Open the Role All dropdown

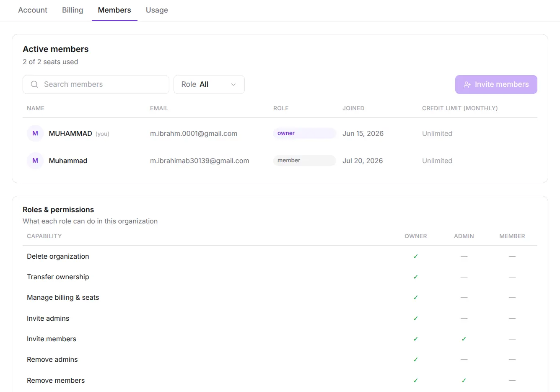pos(209,84)
